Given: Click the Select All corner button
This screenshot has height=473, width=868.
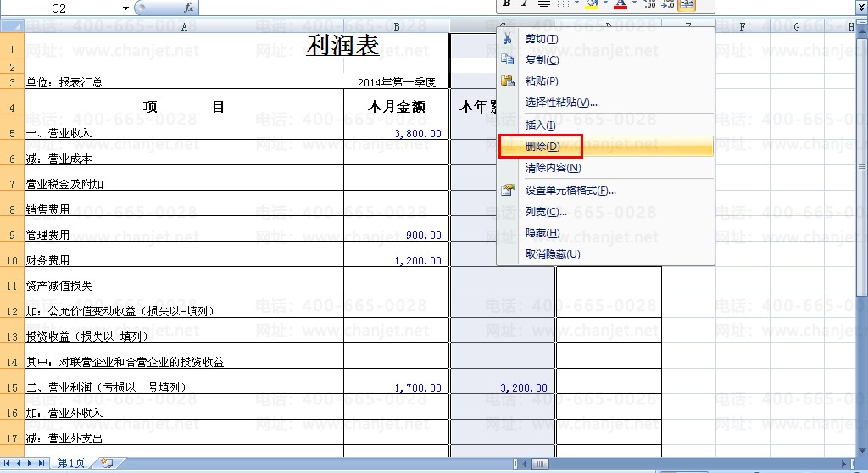Looking at the screenshot, I should 12,26.
